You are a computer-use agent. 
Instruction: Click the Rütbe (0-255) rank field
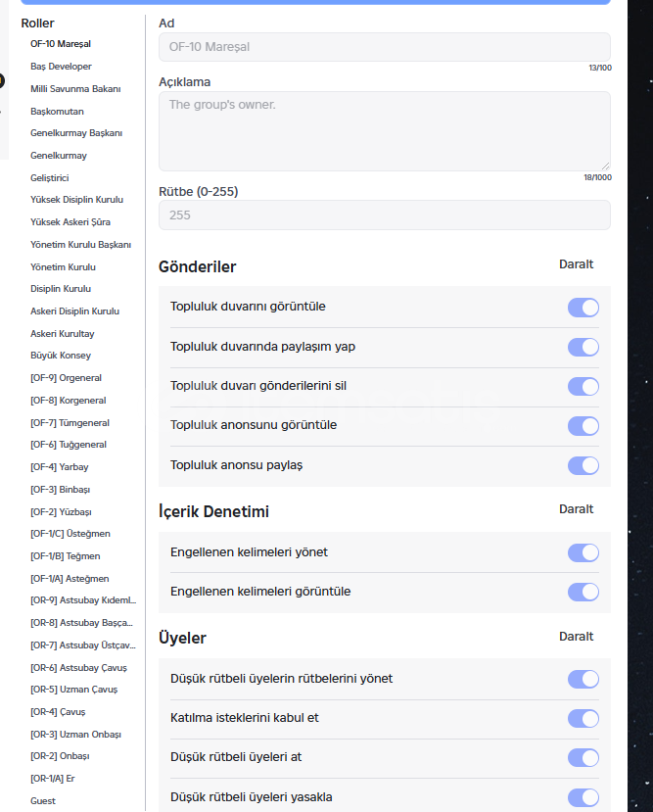point(385,215)
